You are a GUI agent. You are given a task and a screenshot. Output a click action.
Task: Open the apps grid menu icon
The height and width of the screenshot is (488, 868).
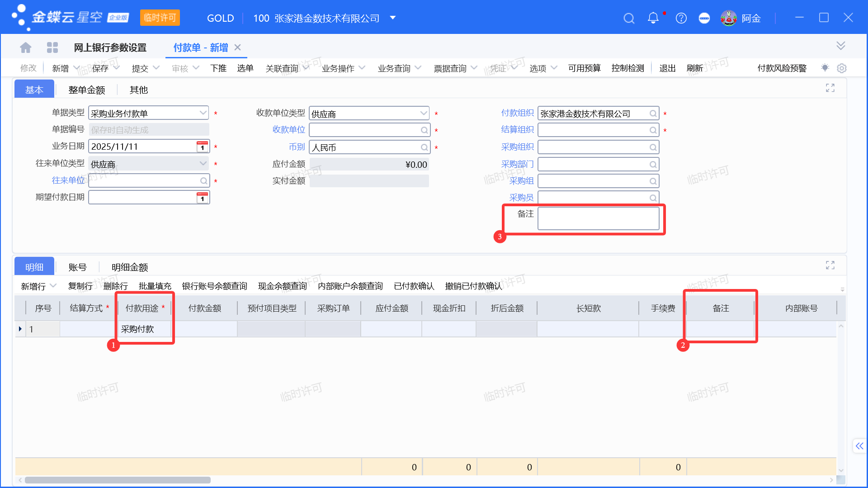coord(52,47)
